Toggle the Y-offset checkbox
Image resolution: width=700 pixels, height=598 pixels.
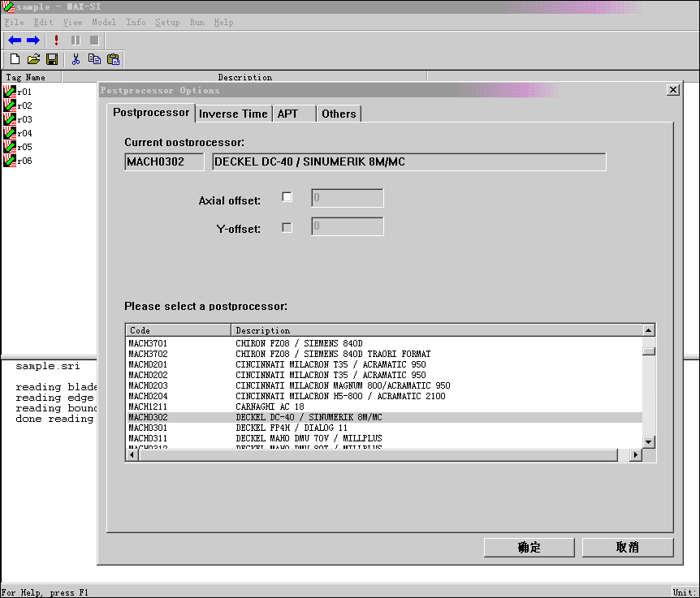[287, 227]
